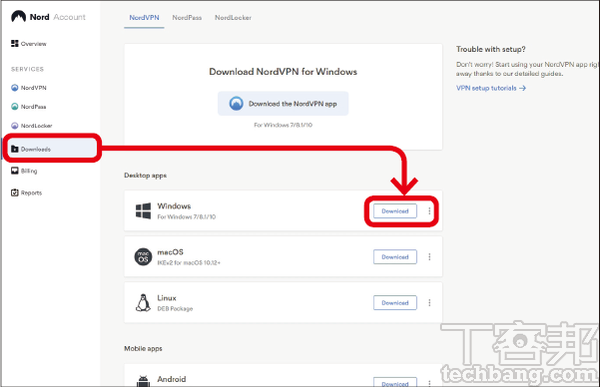Open NordVPN service in sidebar

tap(29, 88)
